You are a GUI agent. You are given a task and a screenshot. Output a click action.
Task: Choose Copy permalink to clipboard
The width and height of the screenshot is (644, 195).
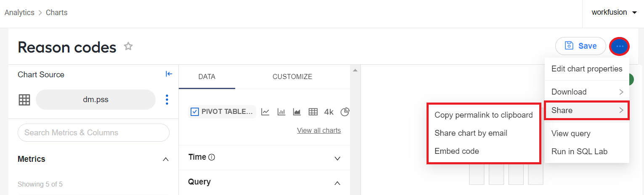(x=484, y=115)
